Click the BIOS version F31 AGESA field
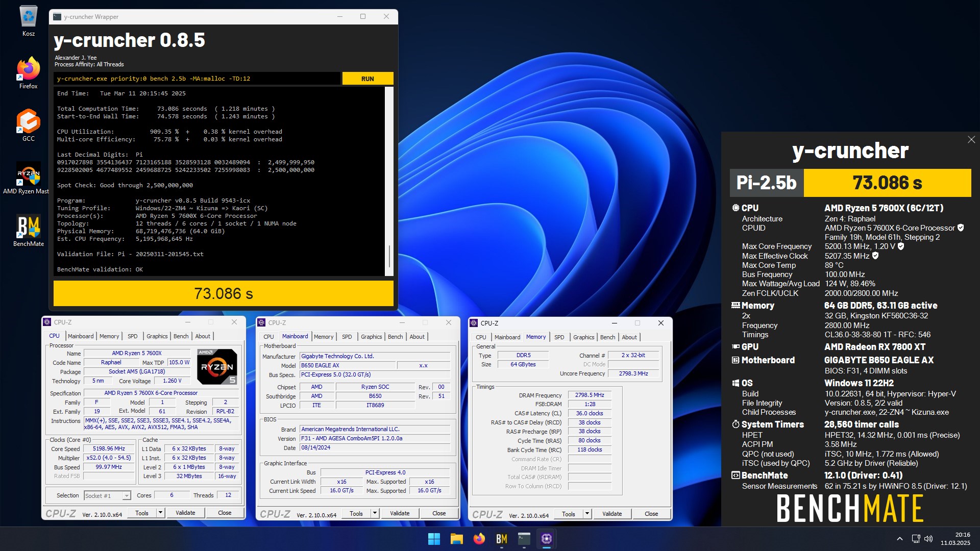 [x=375, y=438]
